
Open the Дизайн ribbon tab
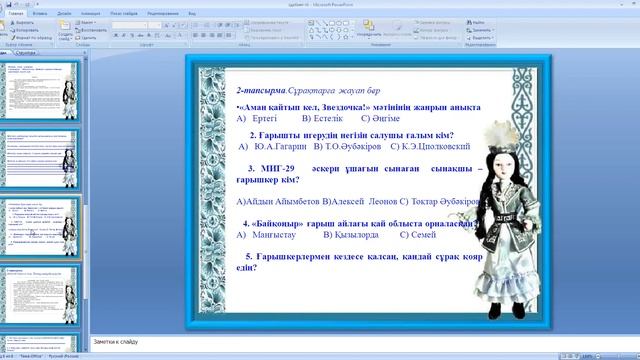[64, 13]
